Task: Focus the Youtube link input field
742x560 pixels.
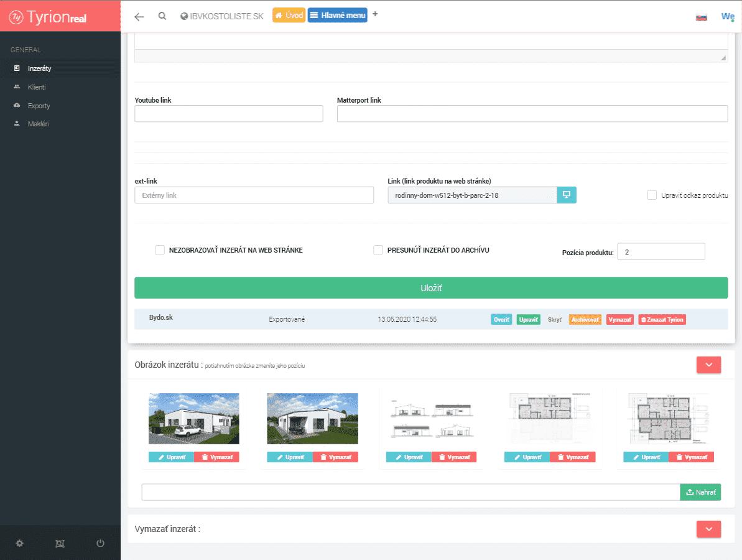Action: pos(228,113)
